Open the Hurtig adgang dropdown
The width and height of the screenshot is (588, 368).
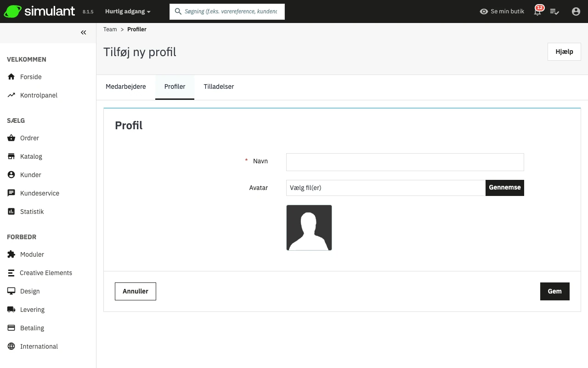128,11
